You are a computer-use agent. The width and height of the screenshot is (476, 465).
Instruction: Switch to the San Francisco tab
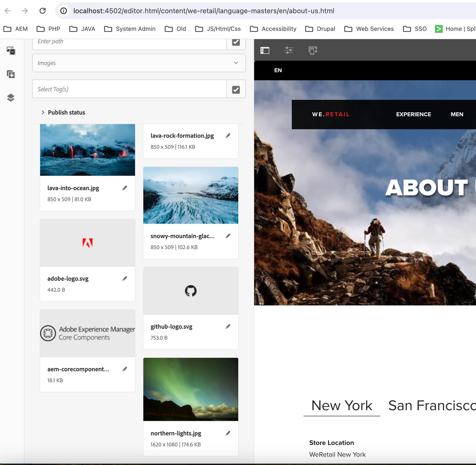pyautogui.click(x=432, y=406)
